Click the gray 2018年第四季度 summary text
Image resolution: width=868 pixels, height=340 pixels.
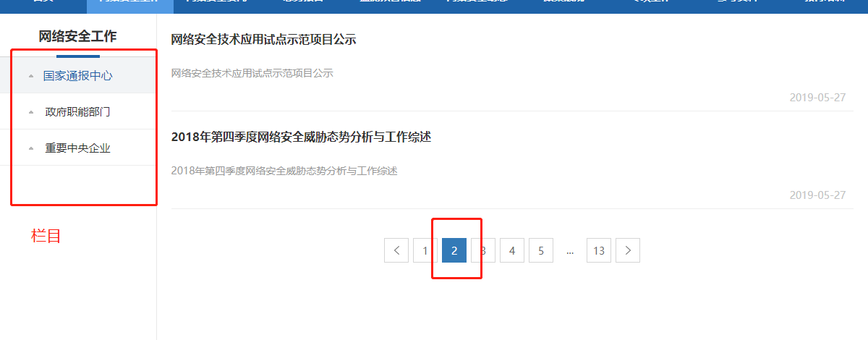284,171
